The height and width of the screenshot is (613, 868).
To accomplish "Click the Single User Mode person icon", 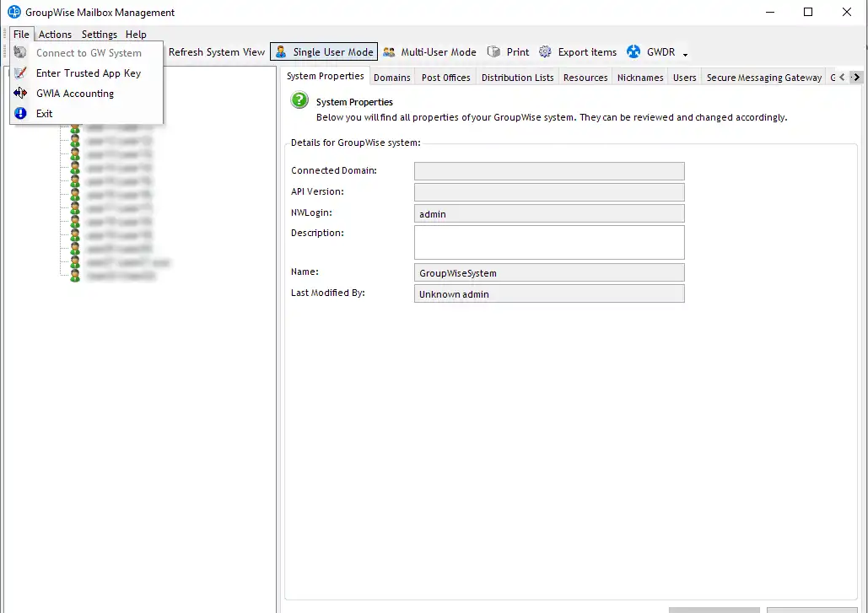I will pyautogui.click(x=281, y=52).
